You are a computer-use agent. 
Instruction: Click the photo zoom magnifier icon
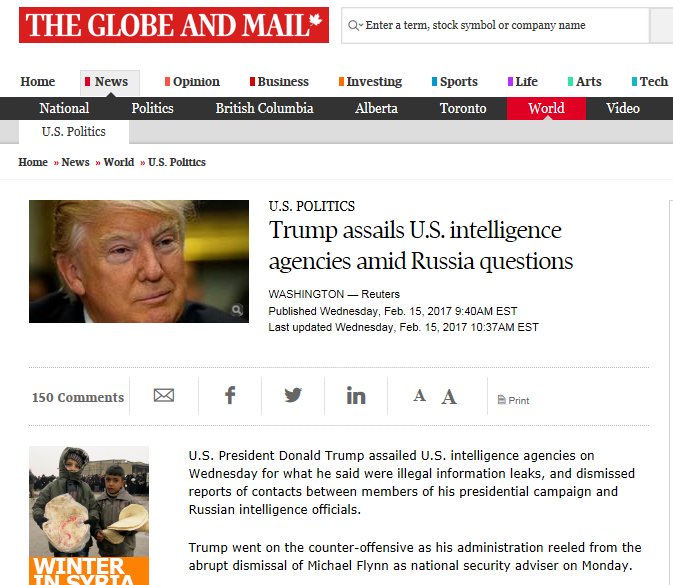[236, 309]
